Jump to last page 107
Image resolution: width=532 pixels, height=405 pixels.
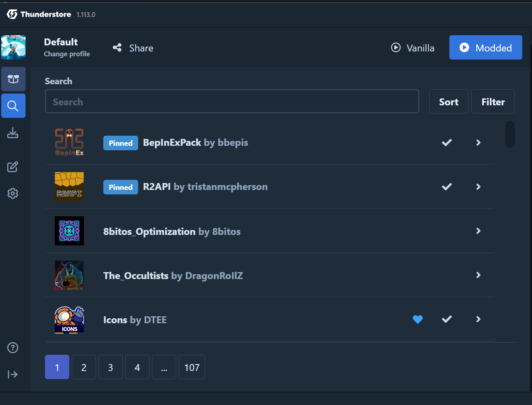point(192,367)
